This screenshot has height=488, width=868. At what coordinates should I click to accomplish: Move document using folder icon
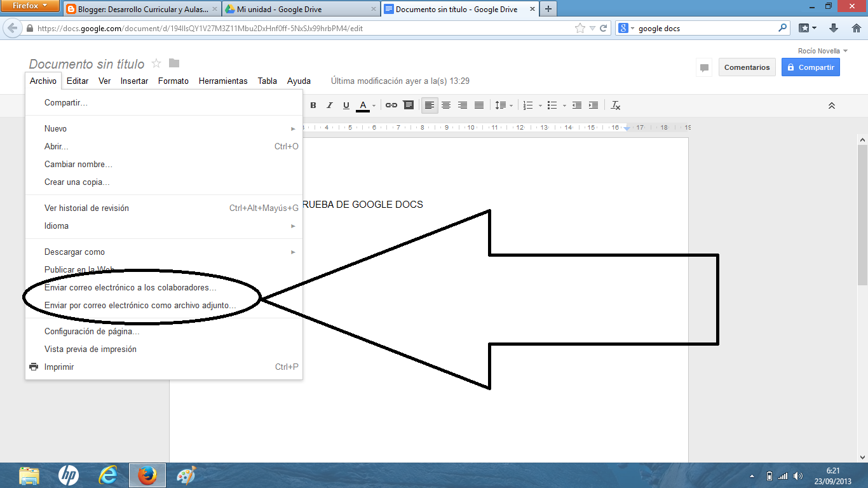pyautogui.click(x=174, y=63)
